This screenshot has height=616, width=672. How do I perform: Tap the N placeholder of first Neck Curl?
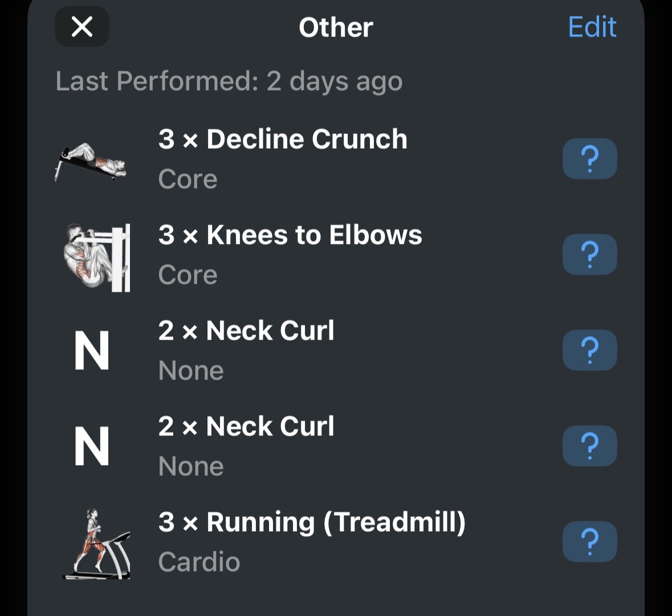coord(92,350)
